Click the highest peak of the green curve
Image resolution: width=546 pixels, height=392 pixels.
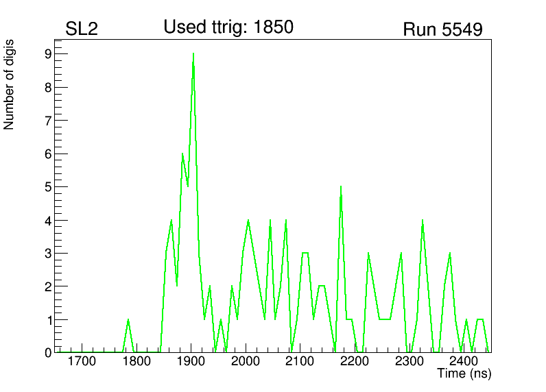(x=193, y=53)
